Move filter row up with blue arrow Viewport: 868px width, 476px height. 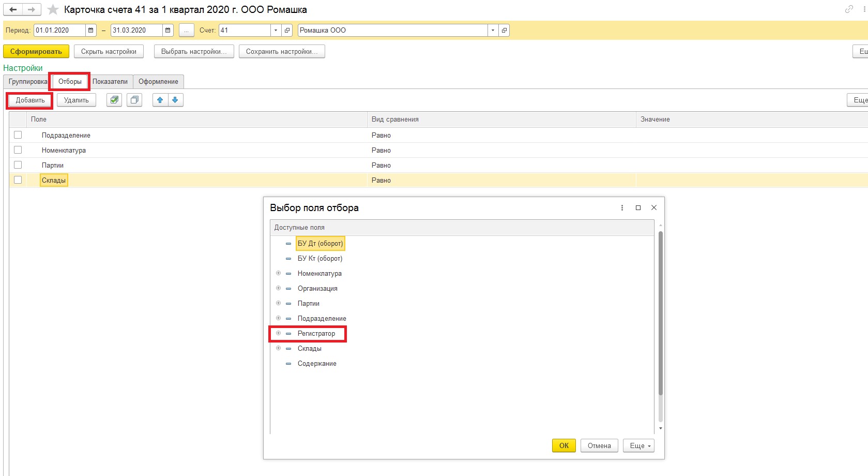(x=160, y=100)
